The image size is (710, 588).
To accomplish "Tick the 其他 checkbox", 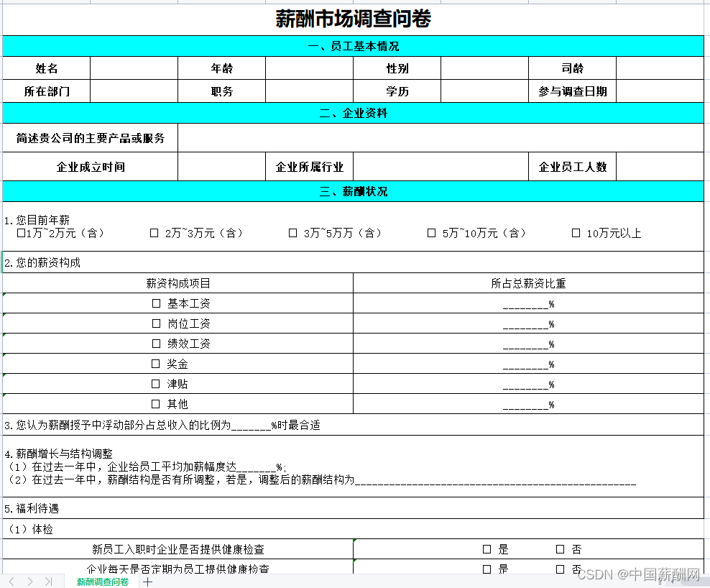I will coord(156,404).
